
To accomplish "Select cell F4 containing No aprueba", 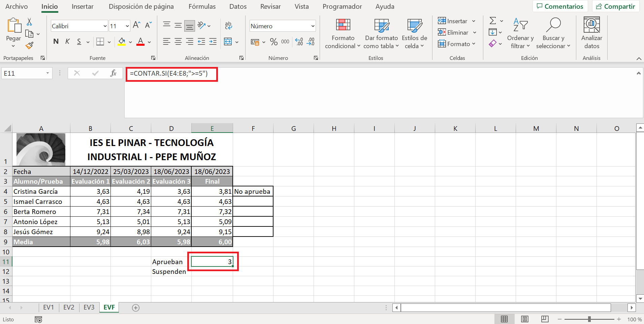I will (253, 191).
